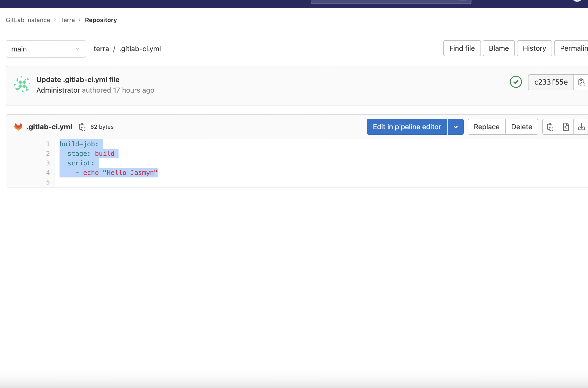The height and width of the screenshot is (388, 588).
Task: Select line number 5
Action: click(x=48, y=182)
